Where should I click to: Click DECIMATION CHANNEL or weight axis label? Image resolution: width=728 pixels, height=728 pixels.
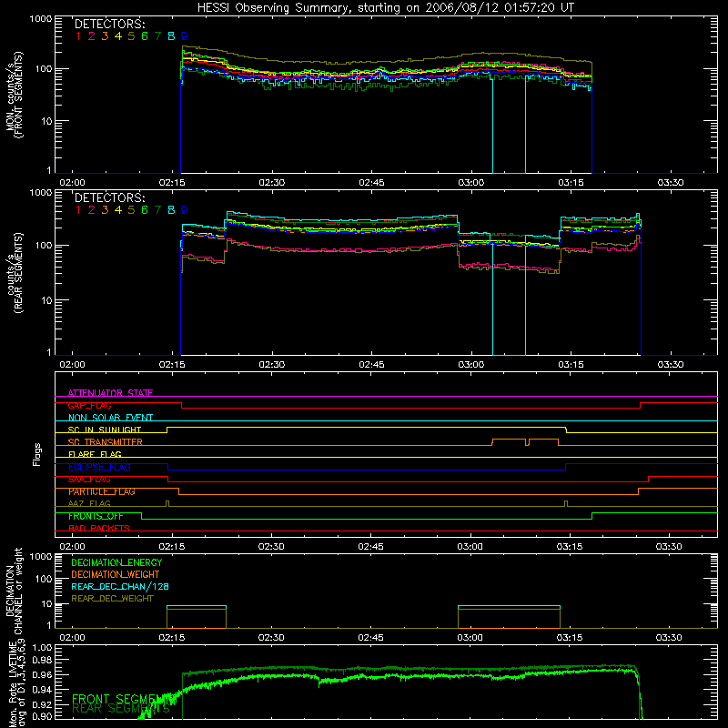pyautogui.click(x=15, y=591)
